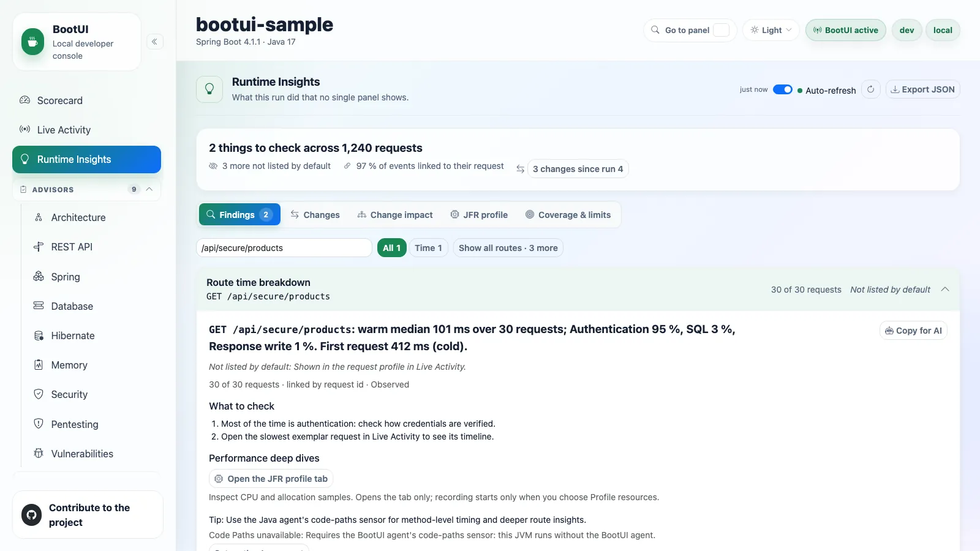
Task: Toggle the dev profile badge
Action: [907, 30]
